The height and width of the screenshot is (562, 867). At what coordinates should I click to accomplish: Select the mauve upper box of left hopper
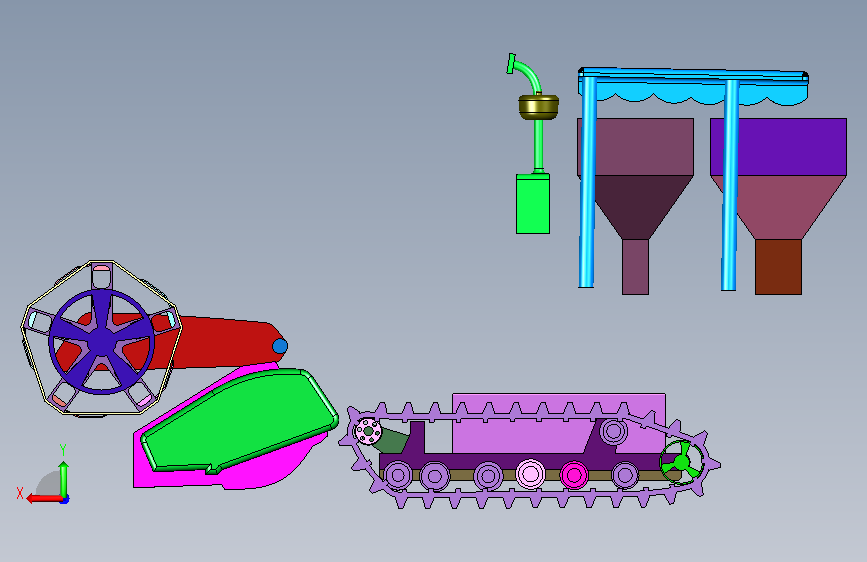(x=641, y=147)
